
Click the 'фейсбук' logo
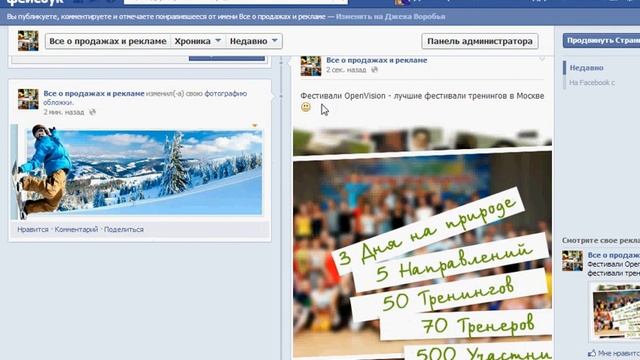[36, 2]
